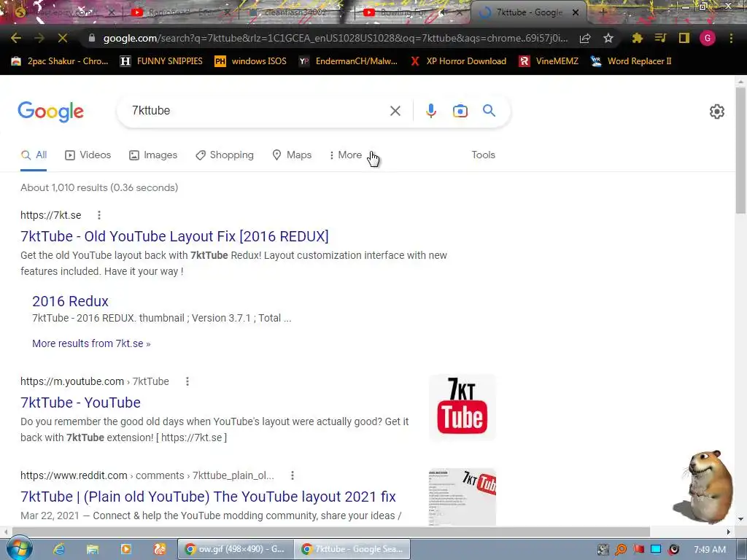Click the address bar URL
This screenshot has width=747, height=560.
pos(336,38)
